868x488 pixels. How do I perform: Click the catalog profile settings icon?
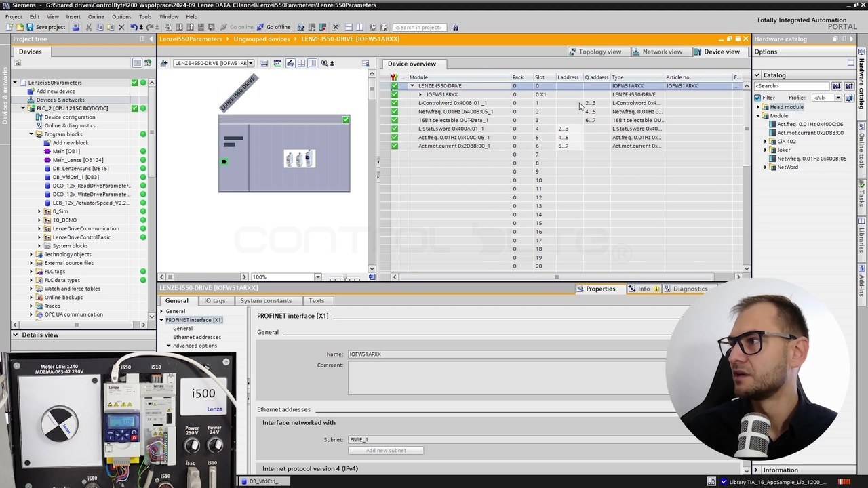point(848,98)
